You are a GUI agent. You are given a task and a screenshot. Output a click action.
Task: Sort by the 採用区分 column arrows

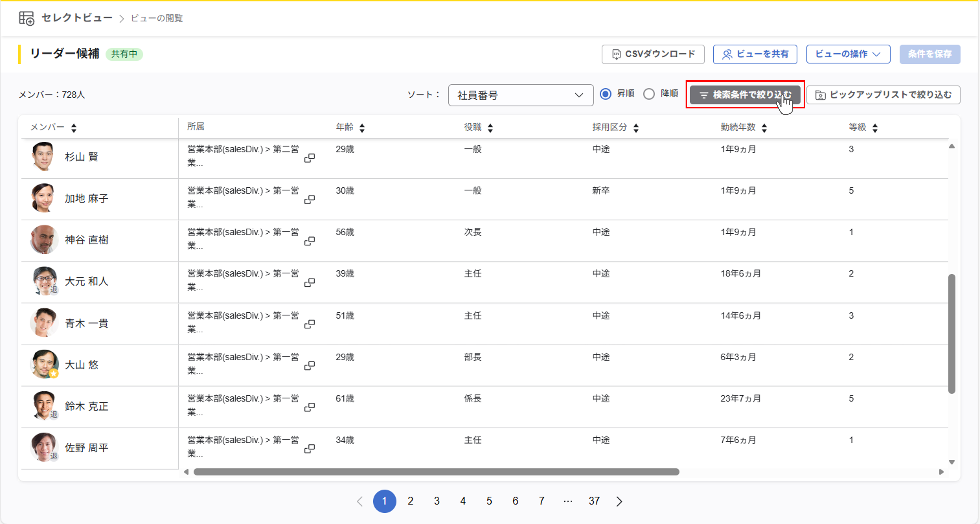(636, 128)
